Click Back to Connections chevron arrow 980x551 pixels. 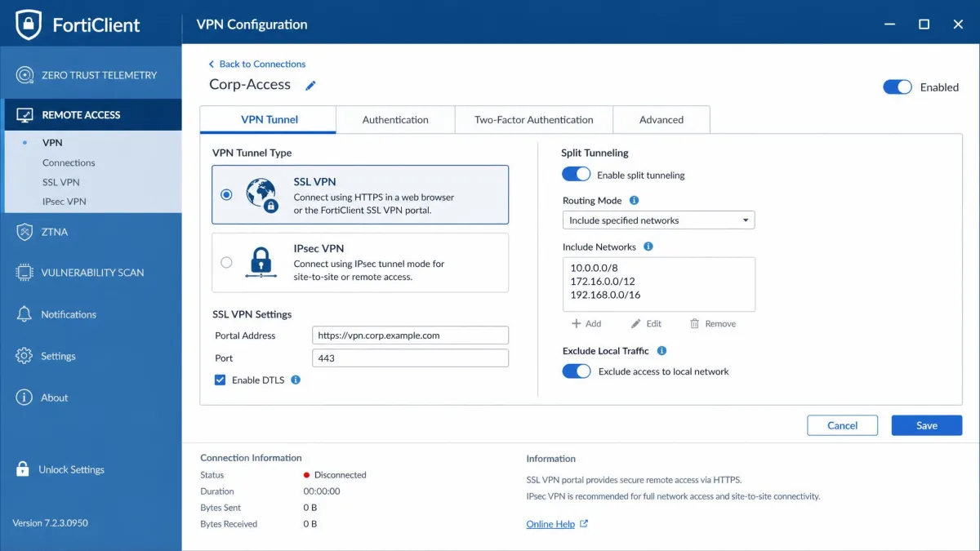click(x=212, y=64)
